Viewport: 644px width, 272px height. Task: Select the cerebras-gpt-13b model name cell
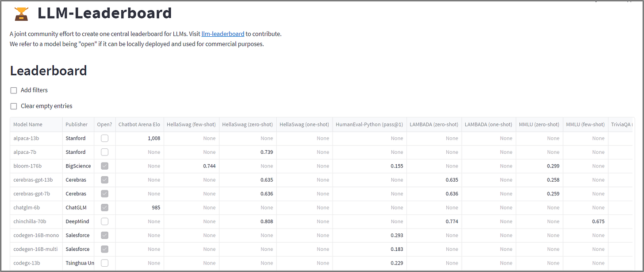[36, 180]
